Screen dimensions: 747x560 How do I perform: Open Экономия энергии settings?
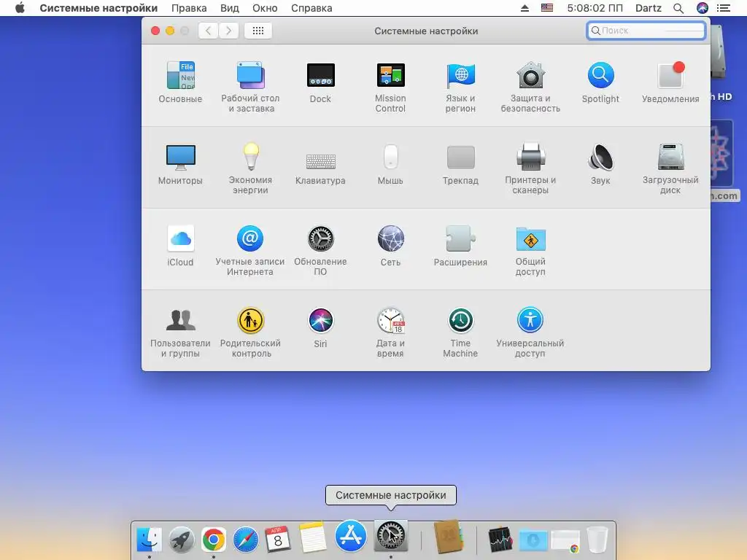[250, 168]
